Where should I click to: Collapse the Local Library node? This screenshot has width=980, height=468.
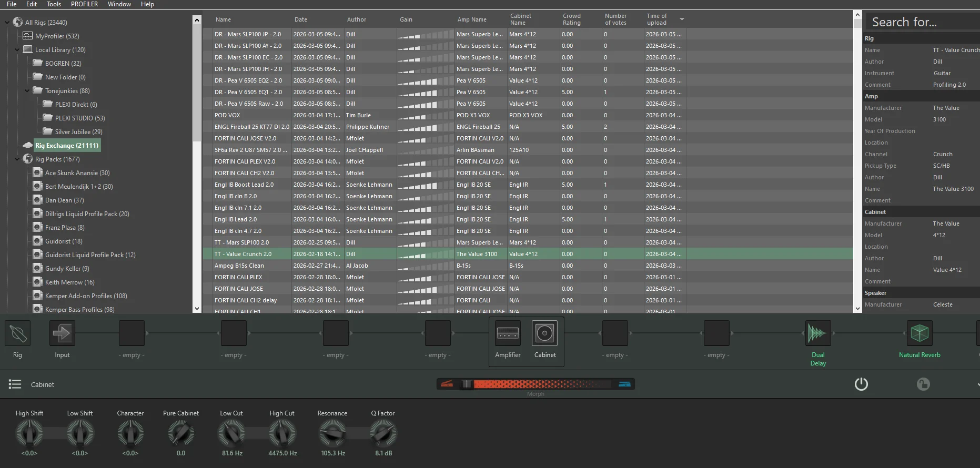[17, 49]
